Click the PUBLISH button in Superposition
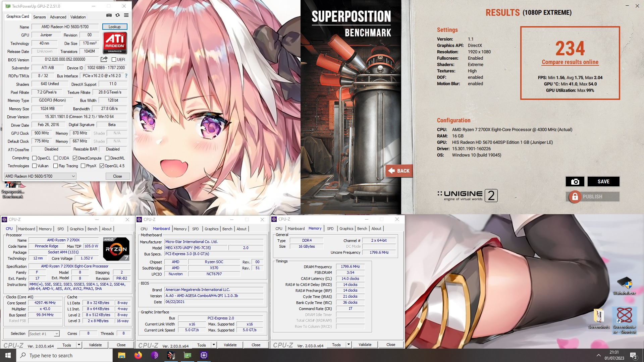 [593, 196]
